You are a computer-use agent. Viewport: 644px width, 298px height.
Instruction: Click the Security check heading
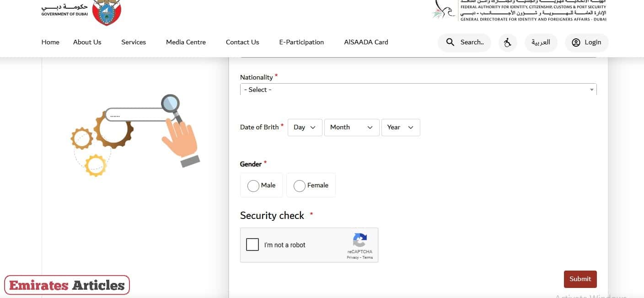(x=272, y=216)
